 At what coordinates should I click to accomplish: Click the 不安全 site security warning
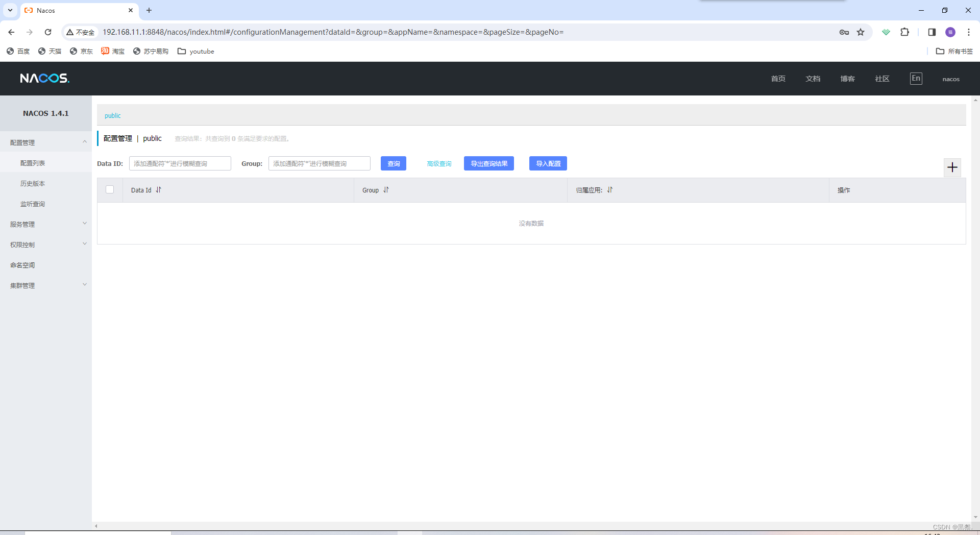[x=81, y=32]
